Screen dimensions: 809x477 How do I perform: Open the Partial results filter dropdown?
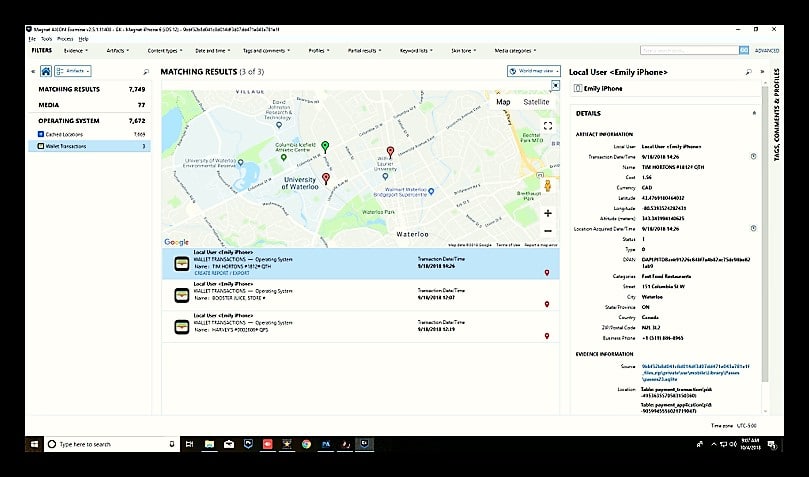pos(364,51)
